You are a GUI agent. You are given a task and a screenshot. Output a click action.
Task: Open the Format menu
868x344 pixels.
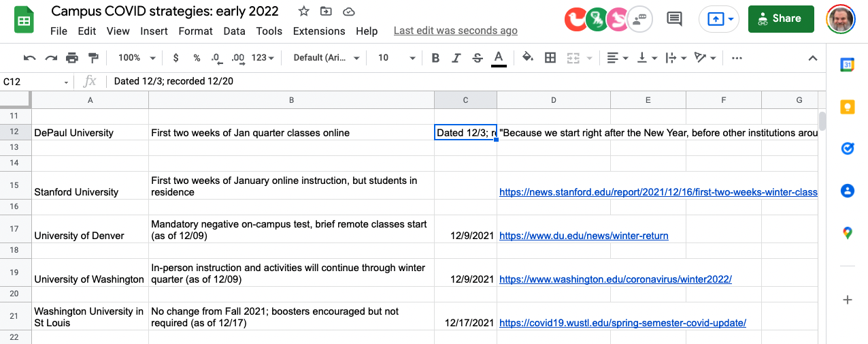tap(195, 31)
